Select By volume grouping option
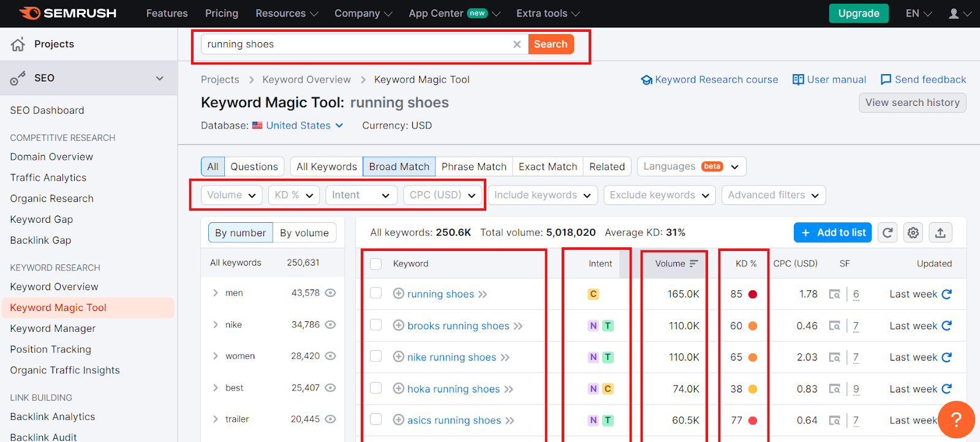 click(304, 233)
